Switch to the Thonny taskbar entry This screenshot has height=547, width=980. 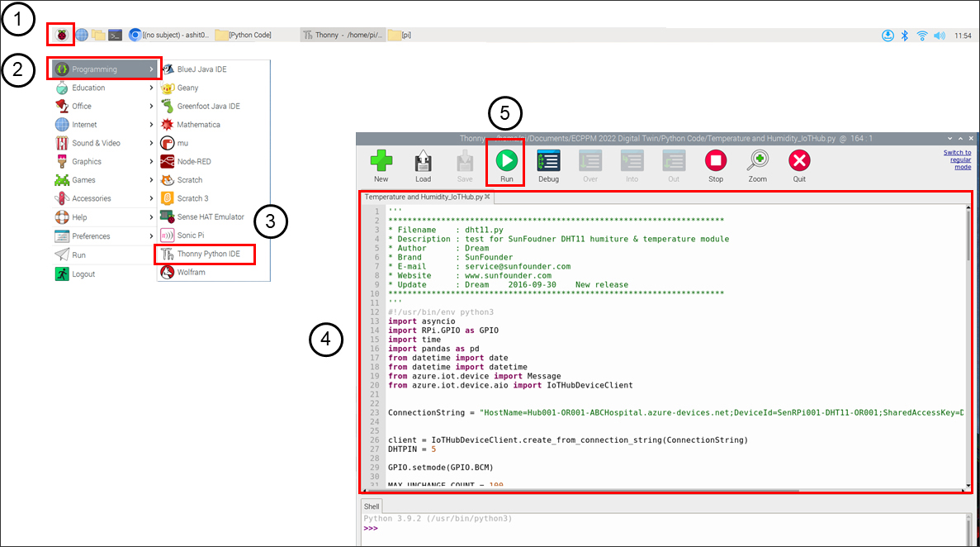[x=343, y=35]
